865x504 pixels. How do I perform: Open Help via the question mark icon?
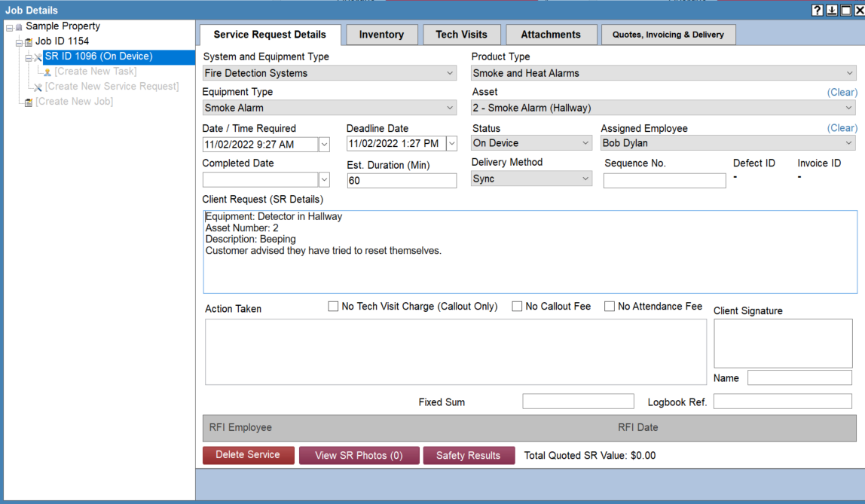[818, 10]
